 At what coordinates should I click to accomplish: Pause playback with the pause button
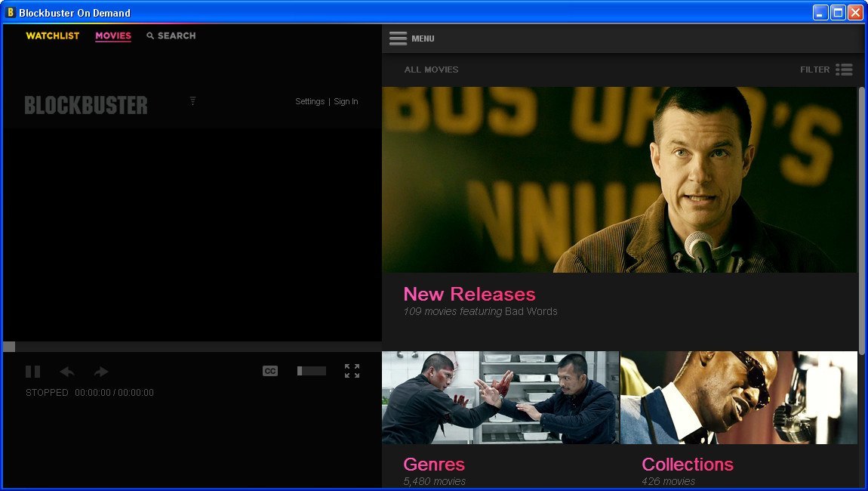pyautogui.click(x=32, y=372)
